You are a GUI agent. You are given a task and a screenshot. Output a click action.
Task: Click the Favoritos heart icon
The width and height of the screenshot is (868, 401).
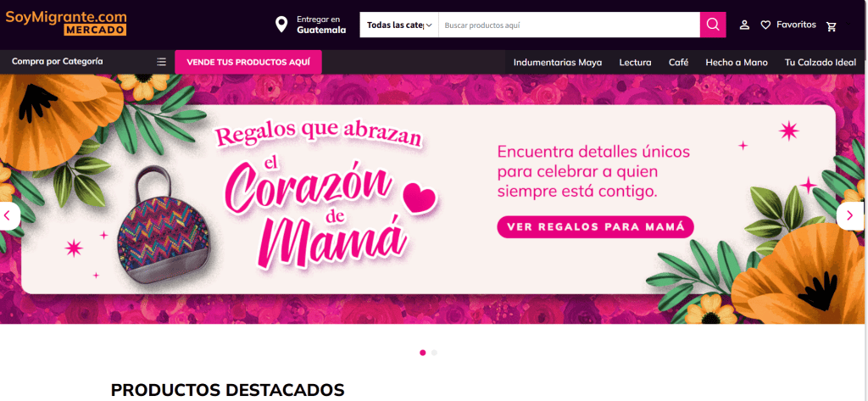tap(765, 25)
